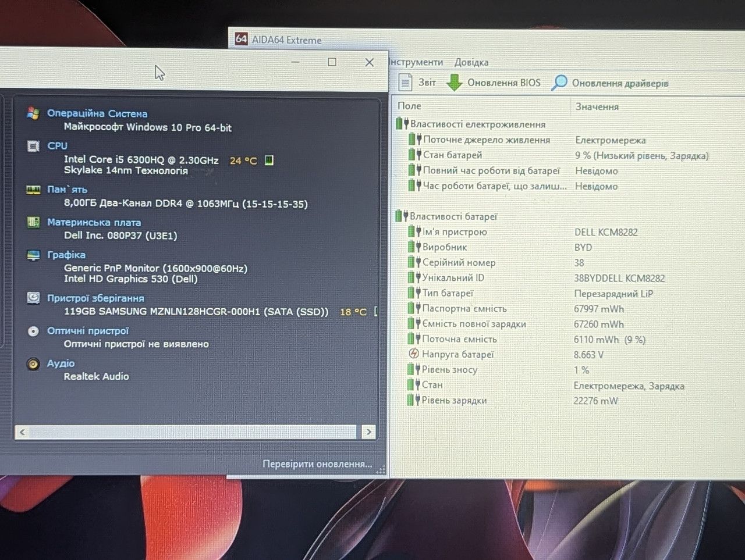Click the storage drive icon beside Пристрої зберігання

pyautogui.click(x=33, y=298)
